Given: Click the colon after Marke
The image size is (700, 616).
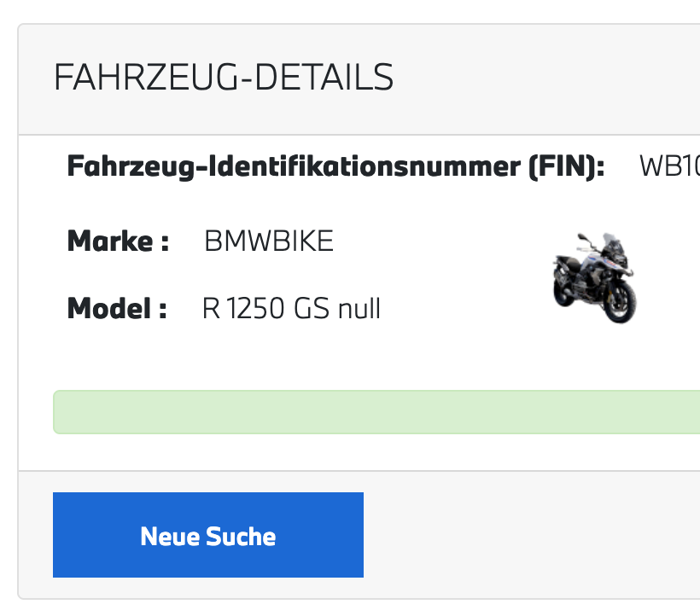Looking at the screenshot, I should pos(165,242).
